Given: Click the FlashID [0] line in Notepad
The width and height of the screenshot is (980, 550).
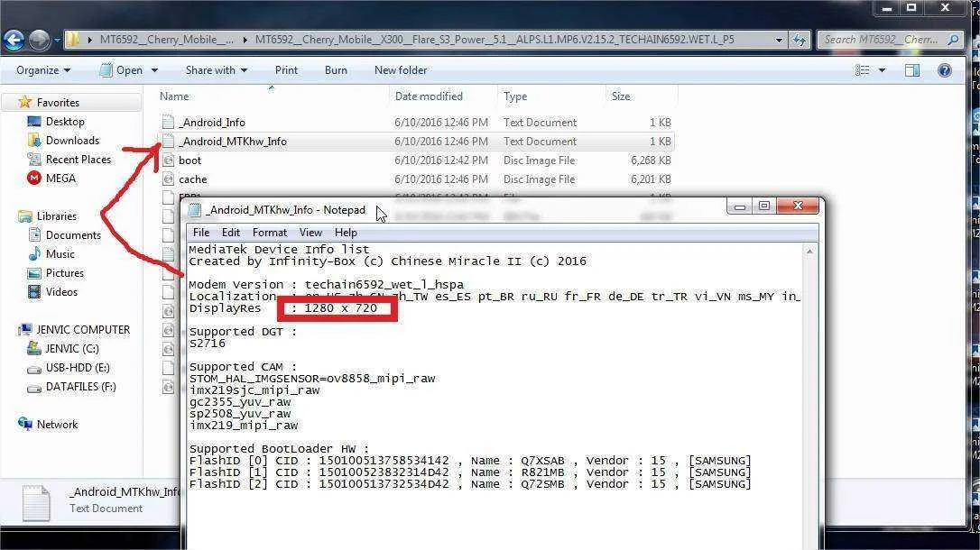Looking at the screenshot, I should point(470,461).
